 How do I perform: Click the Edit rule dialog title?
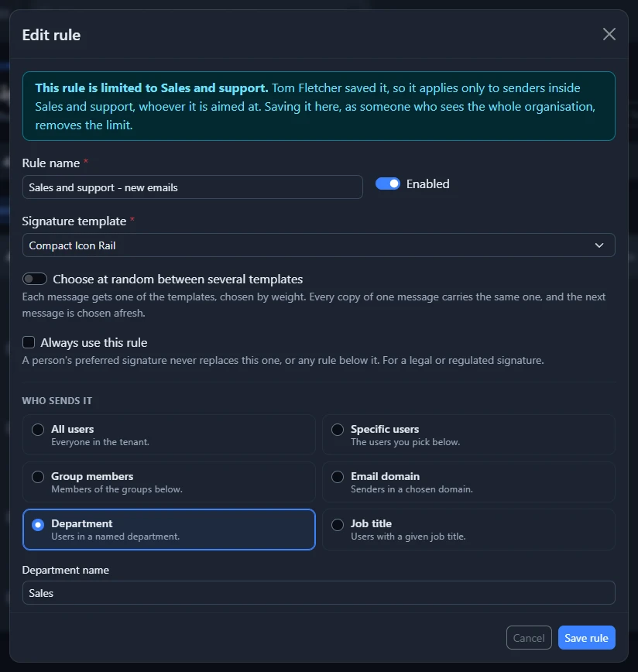(x=51, y=35)
